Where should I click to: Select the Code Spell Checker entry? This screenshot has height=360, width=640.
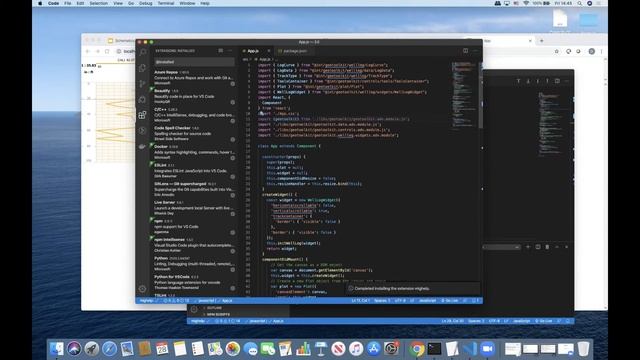tap(194, 133)
